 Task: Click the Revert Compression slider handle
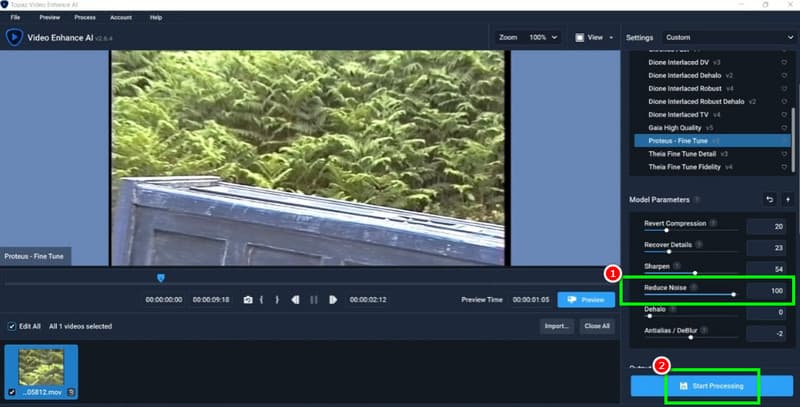tap(666, 231)
